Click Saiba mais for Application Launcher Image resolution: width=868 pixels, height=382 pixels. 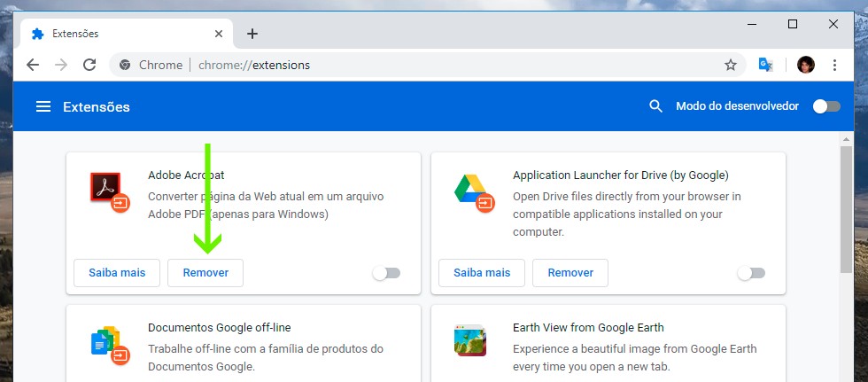(482, 273)
